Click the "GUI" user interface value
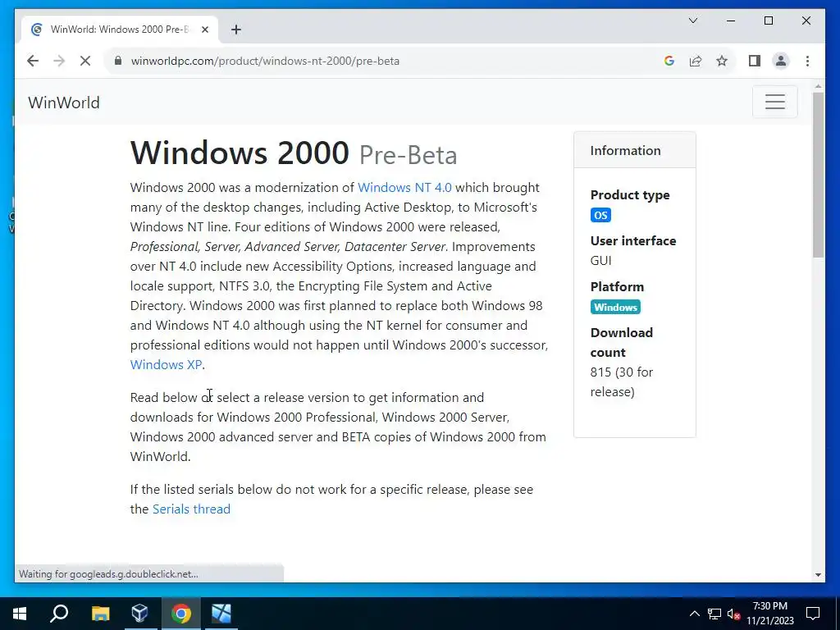The height and width of the screenshot is (630, 840). [600, 260]
